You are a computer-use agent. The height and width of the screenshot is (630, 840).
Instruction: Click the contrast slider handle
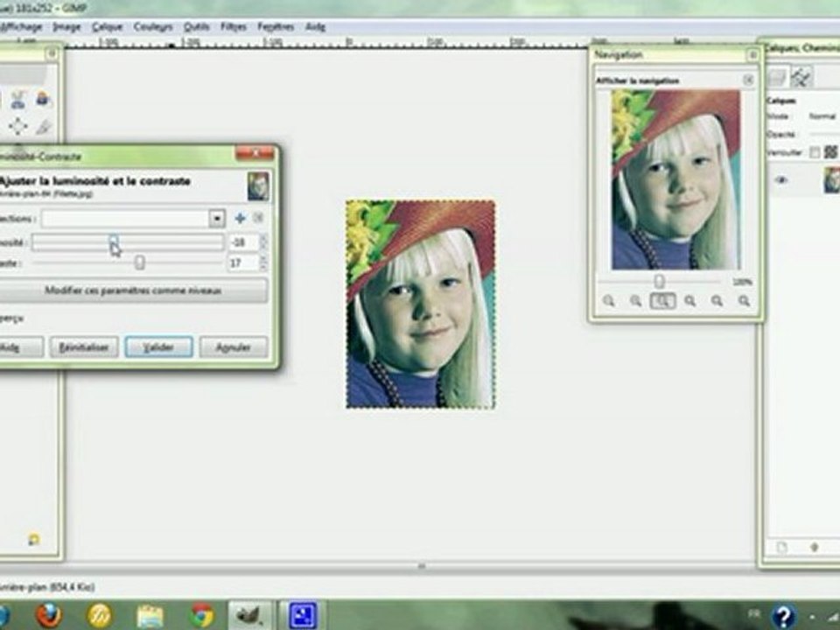(x=139, y=262)
